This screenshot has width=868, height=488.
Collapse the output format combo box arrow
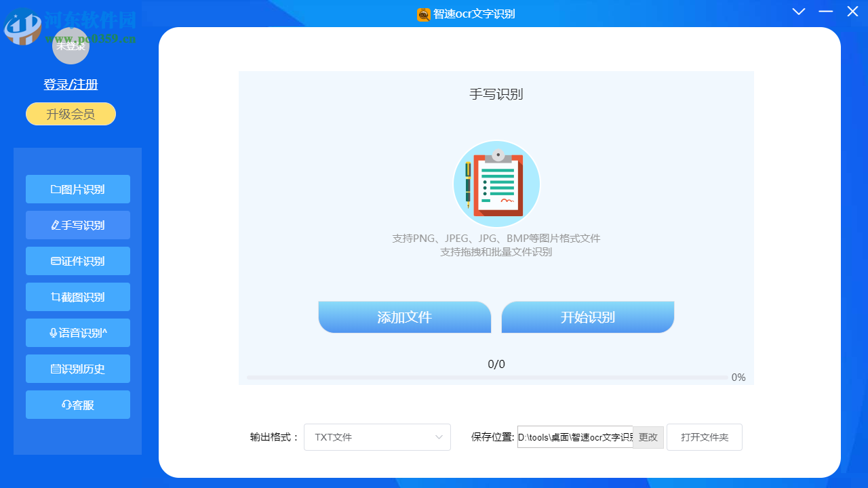click(438, 437)
